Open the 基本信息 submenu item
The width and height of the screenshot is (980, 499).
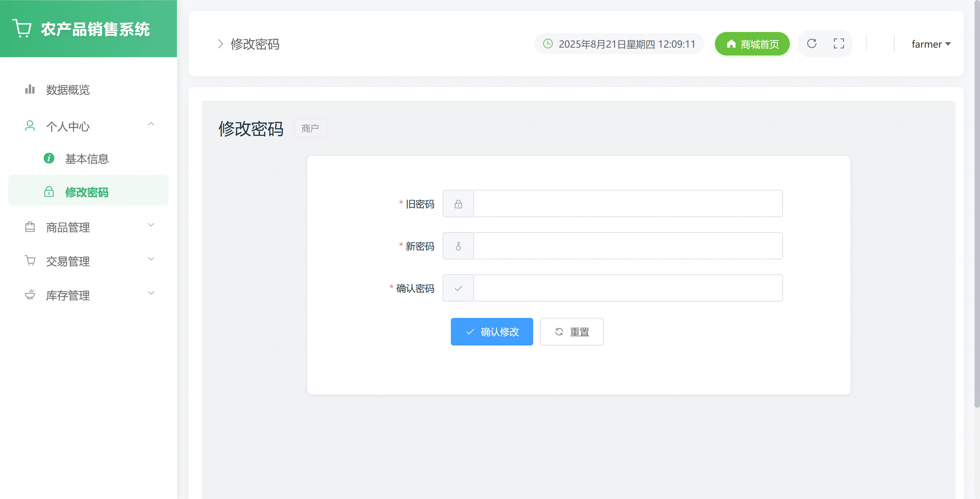pyautogui.click(x=88, y=158)
